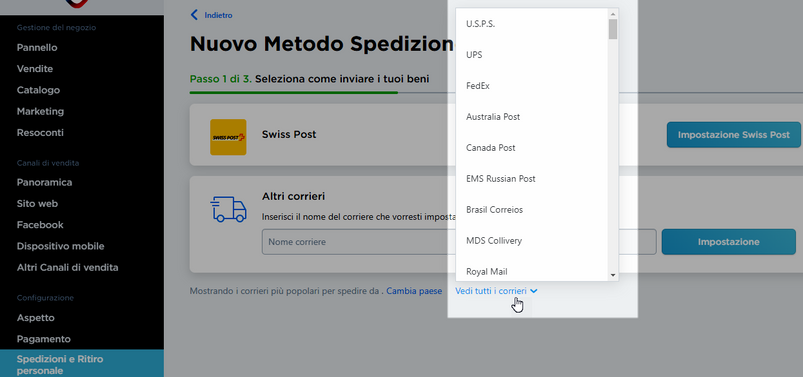803x377 pixels.
Task: Open Aspetto in the sidebar
Action: (x=35, y=318)
